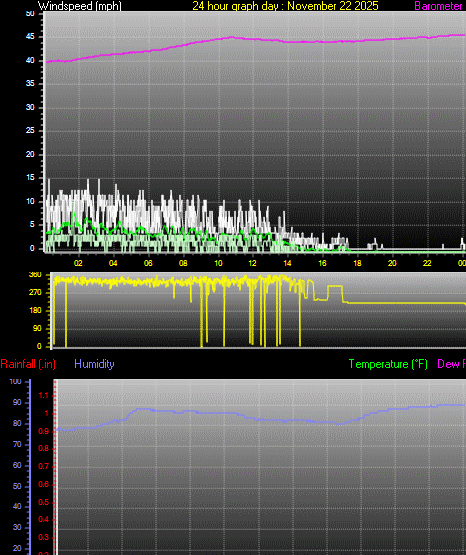Click the '35' windspeed axis value

point(30,84)
